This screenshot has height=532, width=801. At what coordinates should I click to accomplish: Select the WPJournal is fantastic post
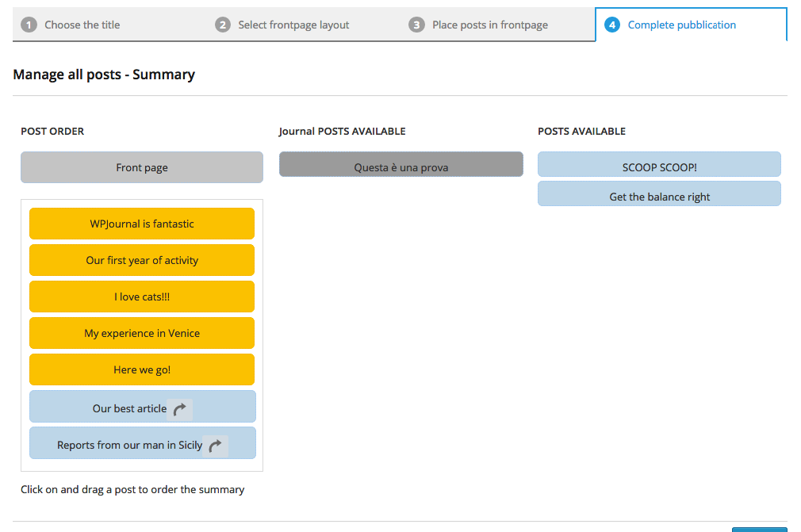point(142,224)
